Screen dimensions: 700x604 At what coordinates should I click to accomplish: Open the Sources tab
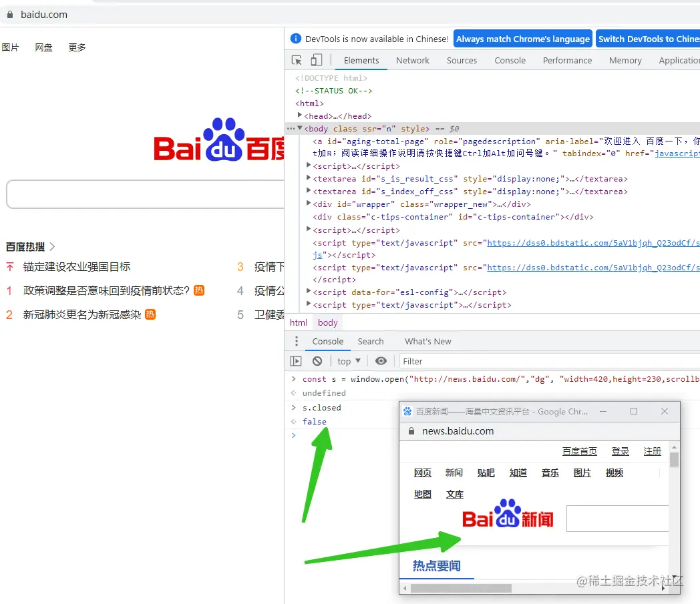[462, 60]
